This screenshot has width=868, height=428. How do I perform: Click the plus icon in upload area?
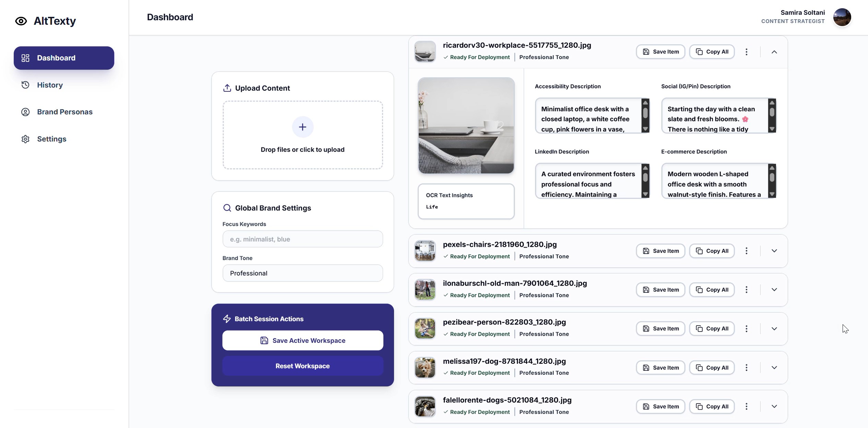tap(302, 127)
